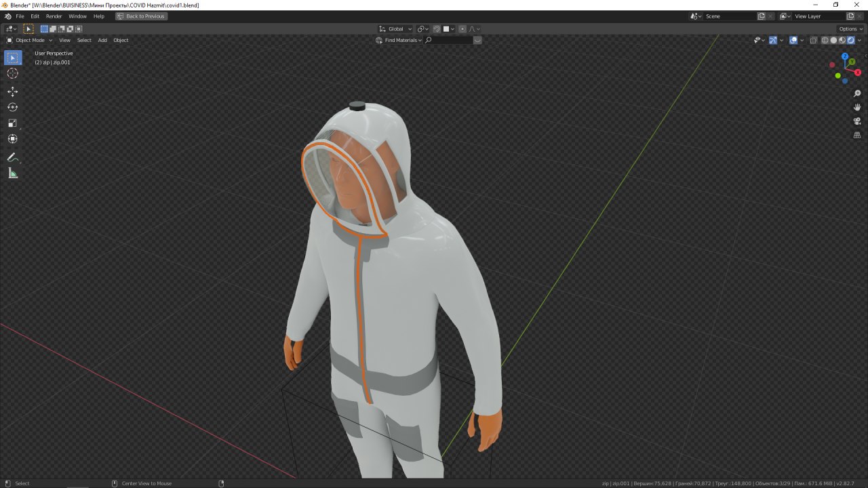Image resolution: width=868 pixels, height=488 pixels.
Task: Toggle the viewport overlays button
Action: (793, 40)
